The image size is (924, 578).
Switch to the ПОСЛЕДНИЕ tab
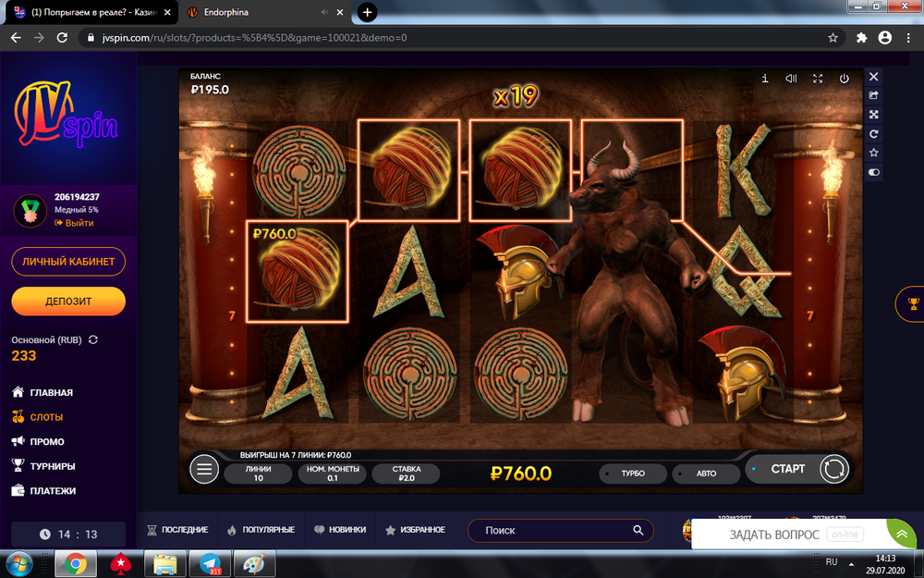click(x=177, y=530)
